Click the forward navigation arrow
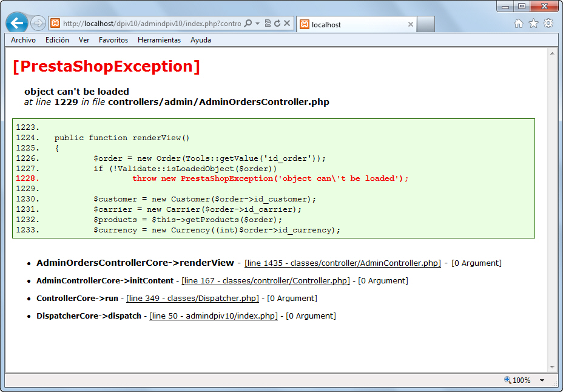Screen dimensions: 563x392 point(38,24)
